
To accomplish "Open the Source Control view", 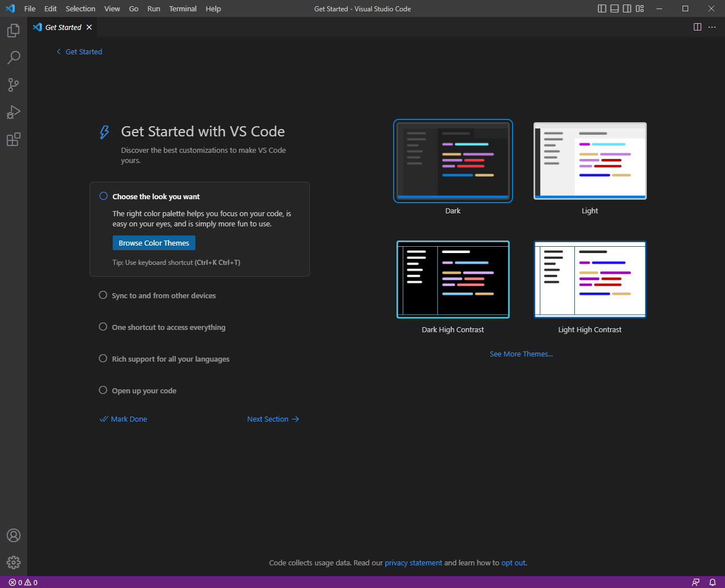I will pyautogui.click(x=14, y=85).
